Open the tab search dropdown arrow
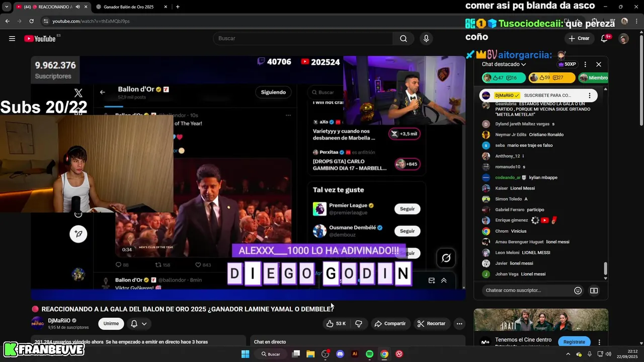The height and width of the screenshot is (362, 644). [7, 7]
